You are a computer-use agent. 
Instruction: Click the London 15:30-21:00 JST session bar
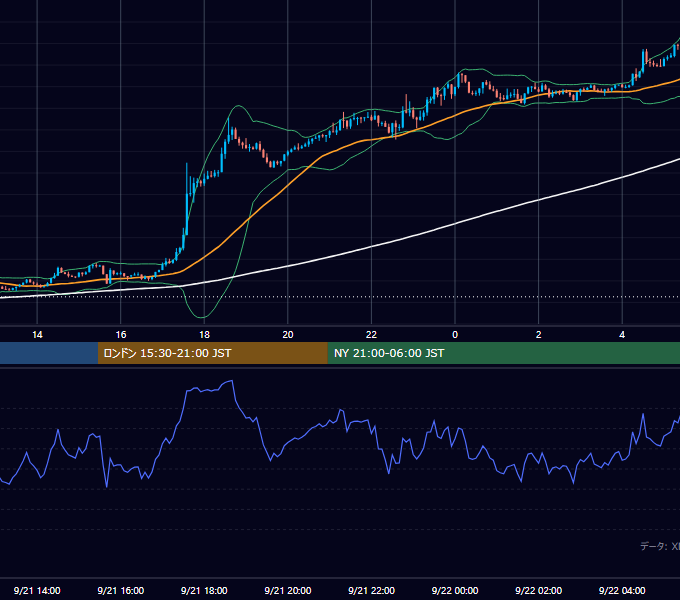[212, 353]
